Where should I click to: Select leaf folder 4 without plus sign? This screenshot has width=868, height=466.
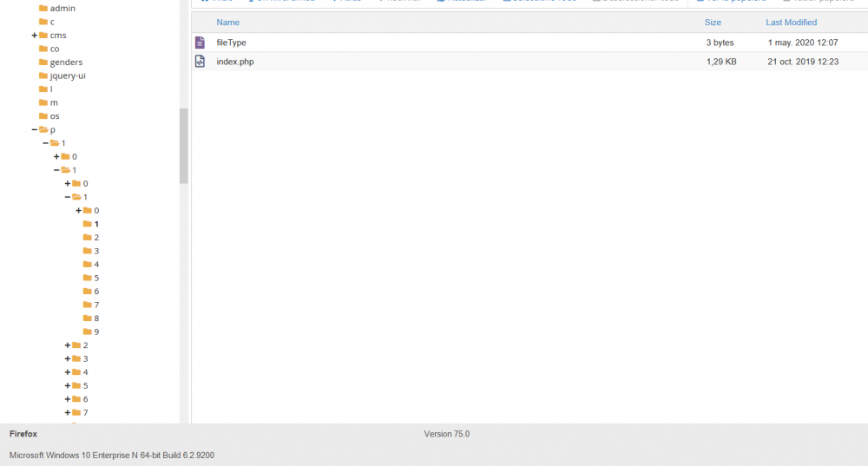[x=96, y=265]
